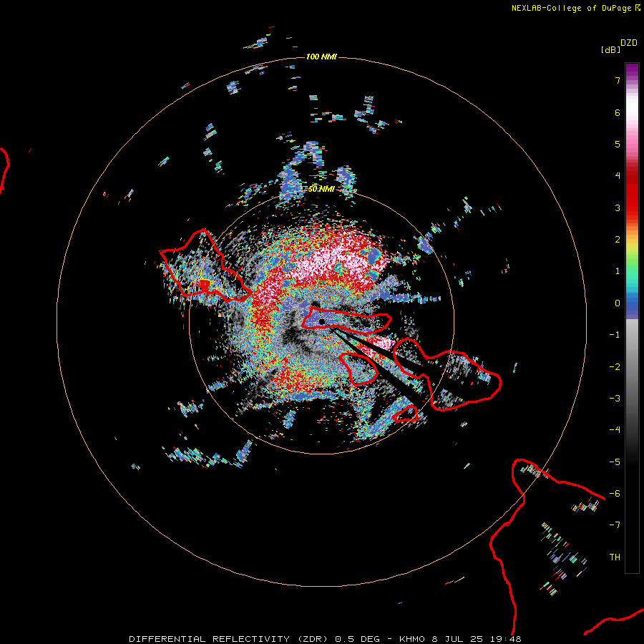Screen dimensions: 644x644
Task: Click the NEXLAB-College of DuPage watermark text
Action: coord(576,8)
